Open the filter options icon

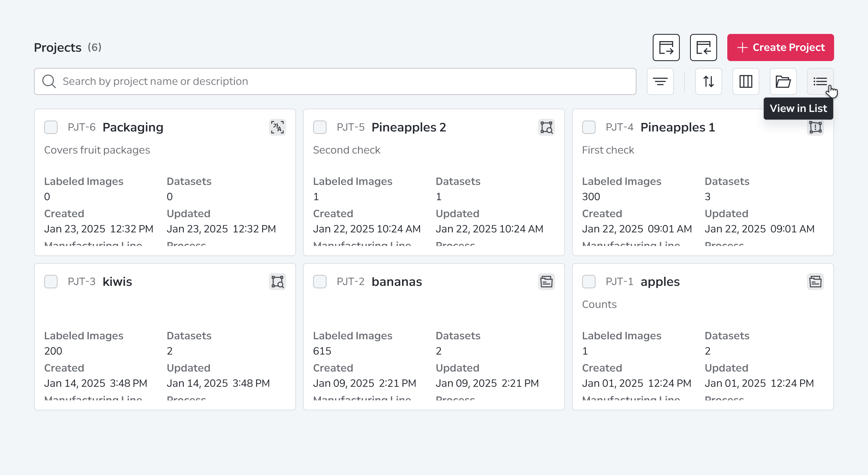(x=660, y=82)
